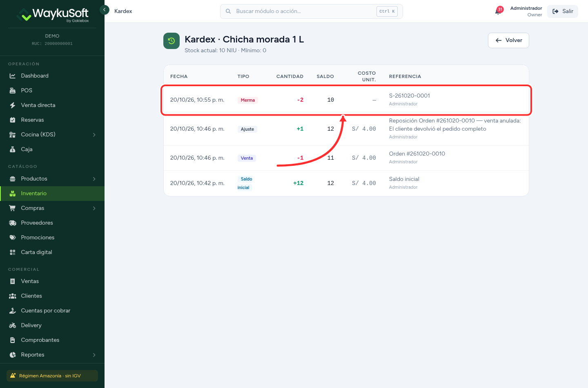This screenshot has width=588, height=388.
Task: Expand the Productos submenu chevron
Action: pos(94,179)
